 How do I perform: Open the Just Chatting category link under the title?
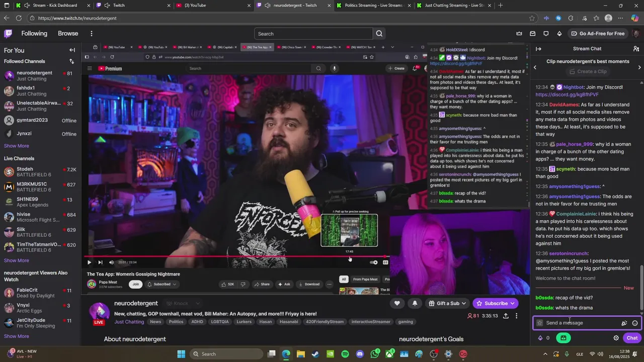(129, 322)
